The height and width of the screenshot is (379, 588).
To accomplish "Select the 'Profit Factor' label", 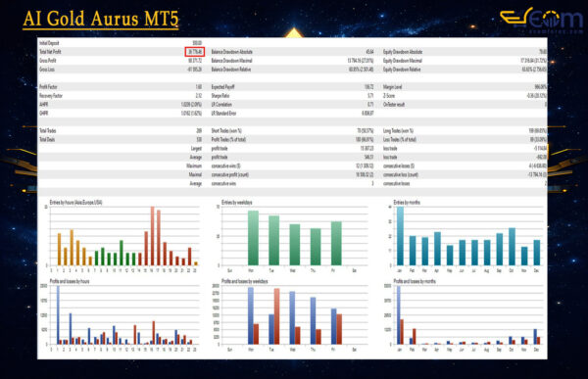I will [x=48, y=87].
